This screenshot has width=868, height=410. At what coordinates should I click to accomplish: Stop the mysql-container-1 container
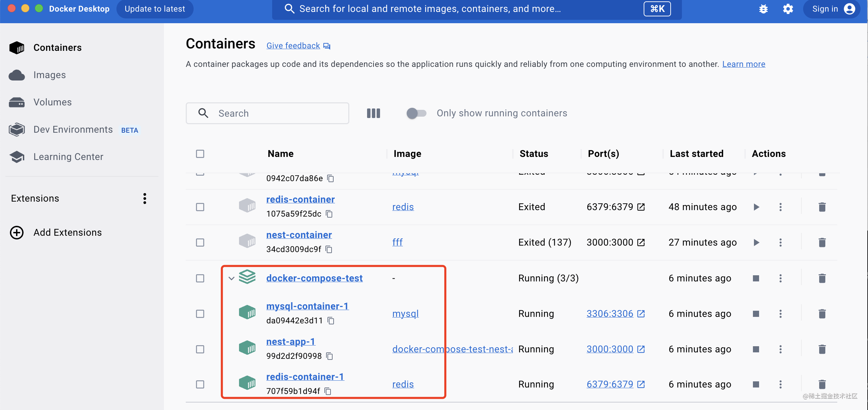756,314
